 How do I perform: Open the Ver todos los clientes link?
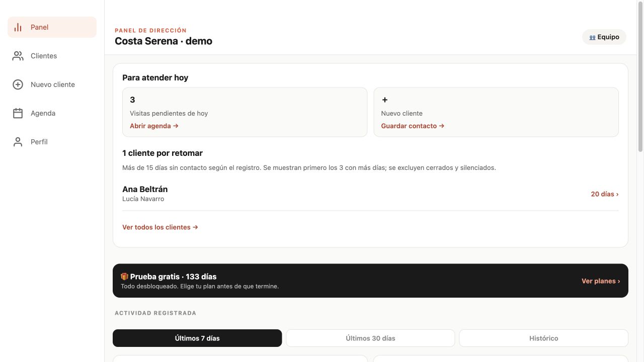tap(160, 227)
